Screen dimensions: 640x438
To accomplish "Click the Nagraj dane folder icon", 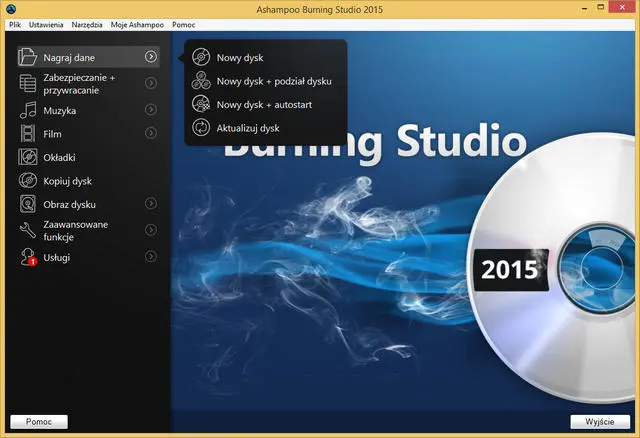I will point(27,57).
